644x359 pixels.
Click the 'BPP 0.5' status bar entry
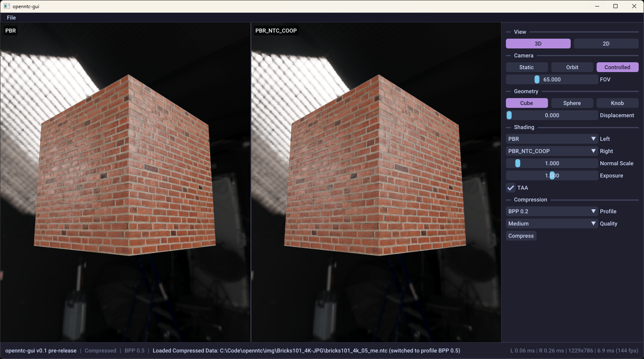(134, 350)
